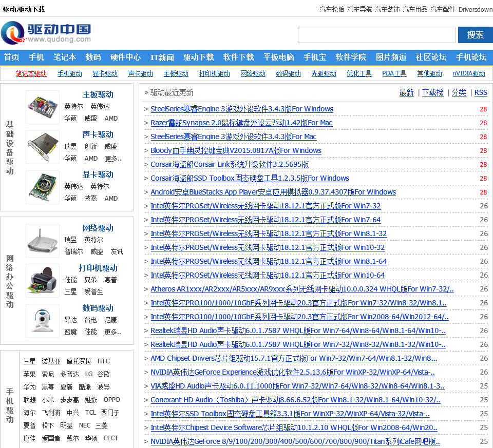Screen dimensions: 493x448
Task: Click 技嘉 under graphics card drivers
Action: pyautogui.click(x=90, y=198)
